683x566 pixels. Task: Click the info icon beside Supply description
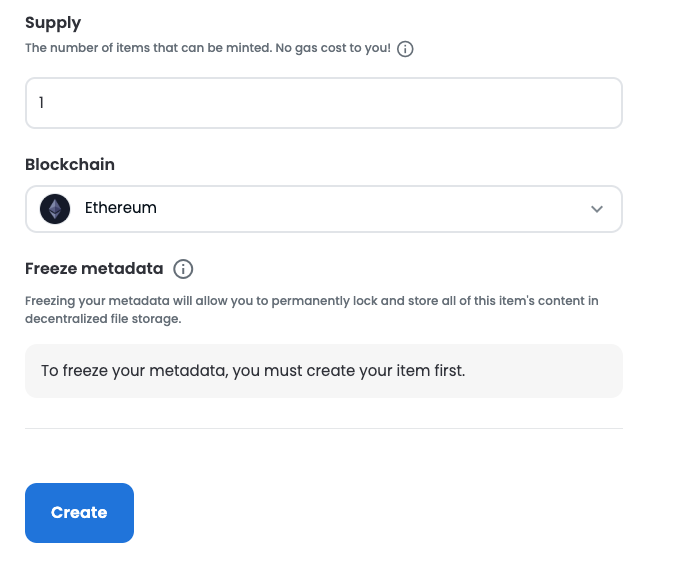tap(405, 49)
